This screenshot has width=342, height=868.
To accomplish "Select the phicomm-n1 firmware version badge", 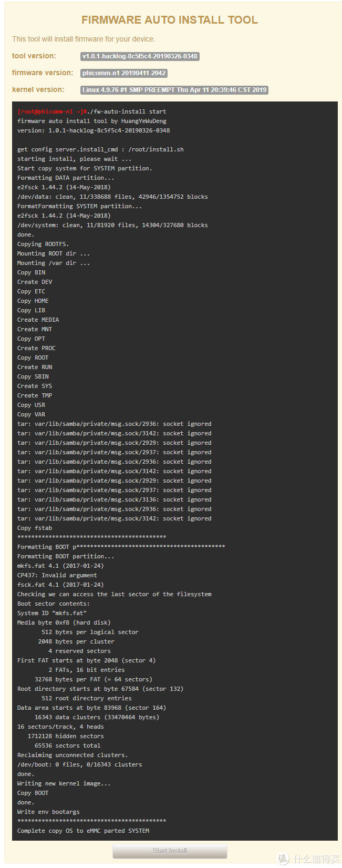I will tap(124, 73).
